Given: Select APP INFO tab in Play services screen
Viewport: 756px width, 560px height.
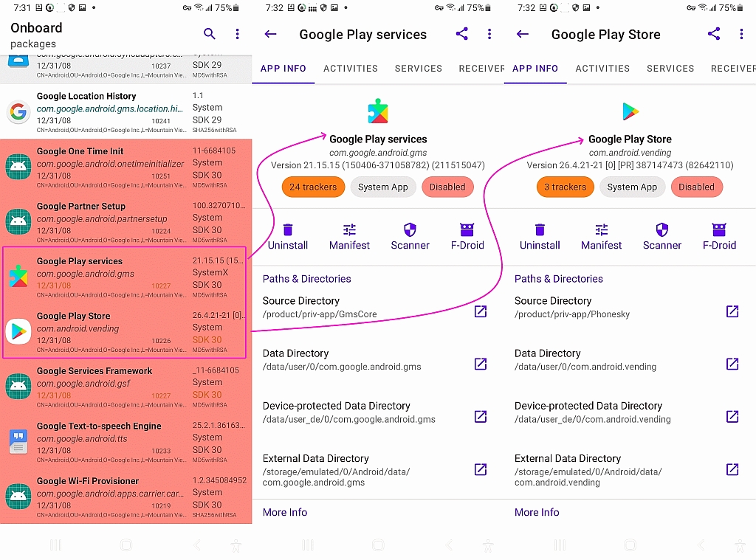Looking at the screenshot, I should point(283,69).
